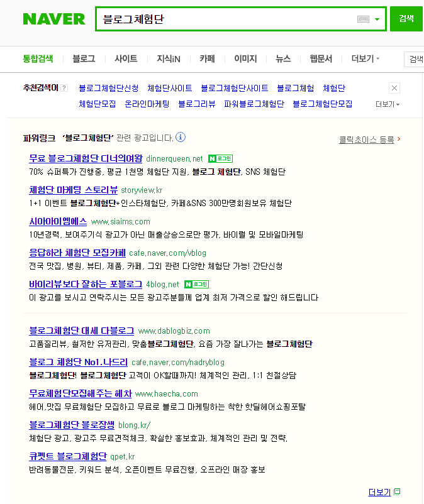Image resolution: width=424 pixels, height=504 pixels.
Task: Click the www.siaims.com URL text
Action: [x=121, y=222]
